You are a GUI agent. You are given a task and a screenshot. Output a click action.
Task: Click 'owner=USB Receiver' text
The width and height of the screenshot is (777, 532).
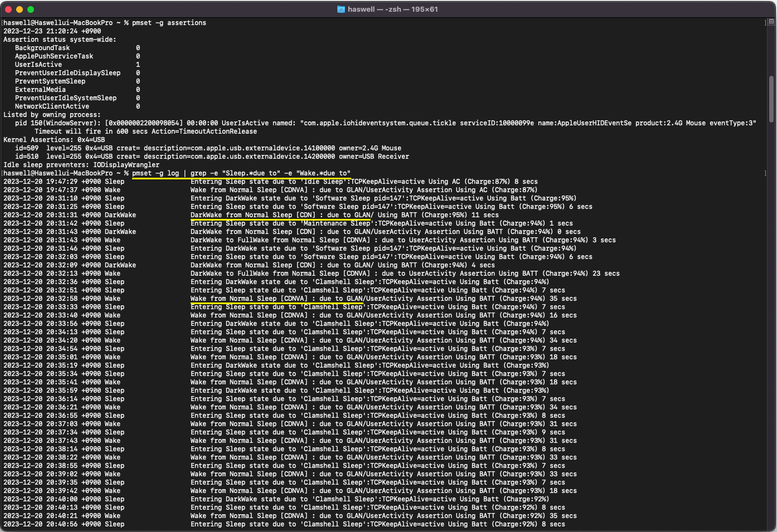pyautogui.click(x=374, y=157)
